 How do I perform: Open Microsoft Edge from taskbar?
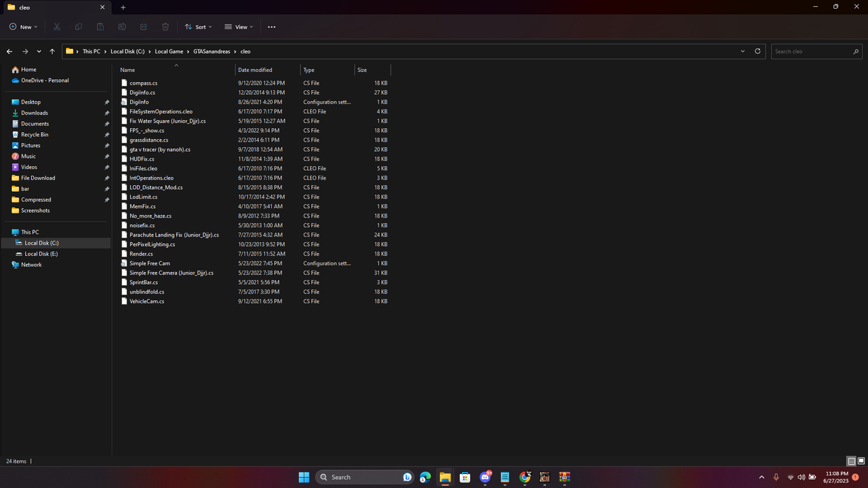(425, 477)
